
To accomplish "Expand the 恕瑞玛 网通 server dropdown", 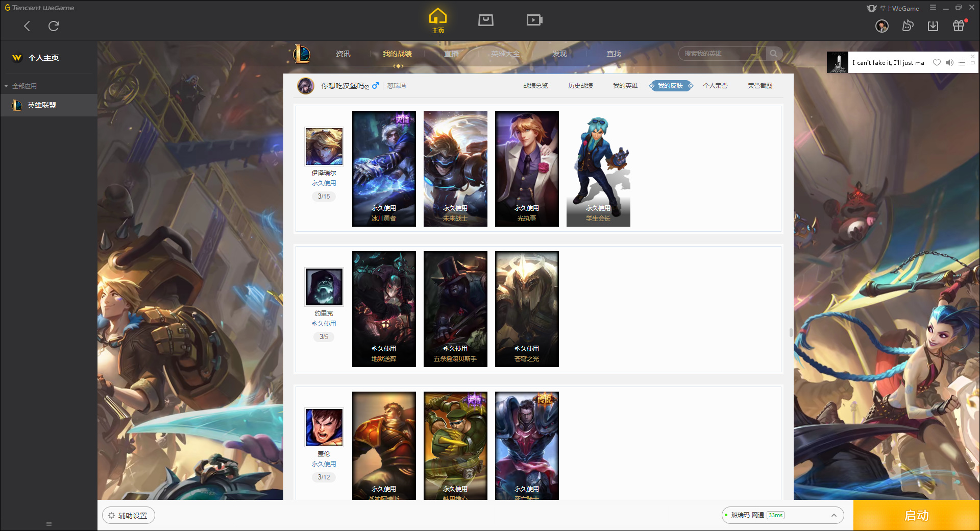I will (782, 515).
